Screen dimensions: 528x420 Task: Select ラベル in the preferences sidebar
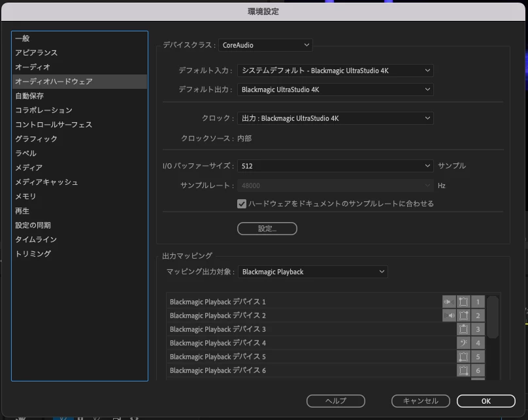click(x=80, y=153)
